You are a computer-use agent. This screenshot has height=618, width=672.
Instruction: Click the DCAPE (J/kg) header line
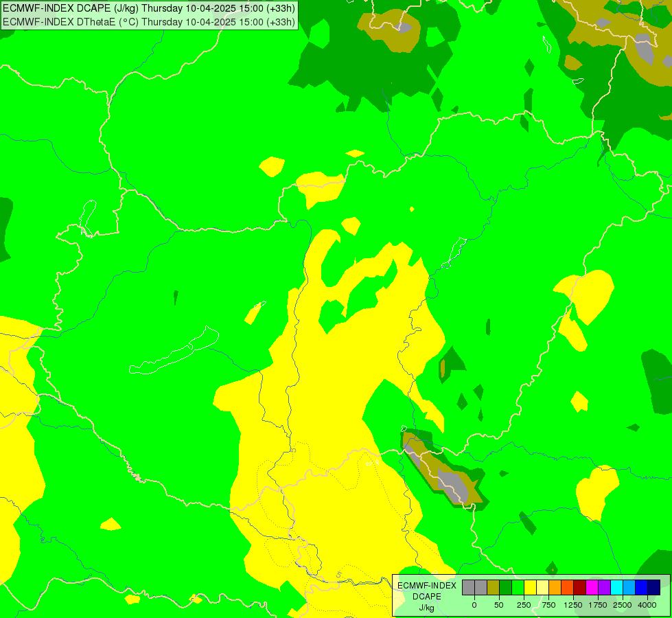pos(149,8)
